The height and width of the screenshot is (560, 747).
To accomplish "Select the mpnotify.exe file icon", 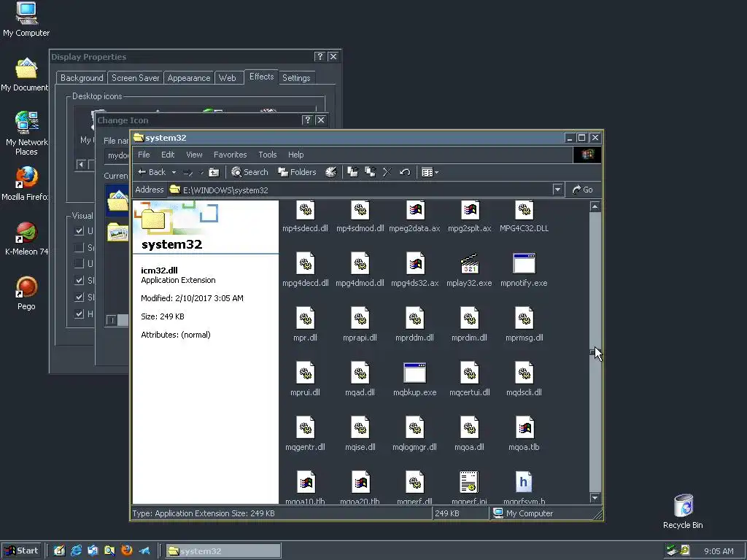I will [524, 263].
